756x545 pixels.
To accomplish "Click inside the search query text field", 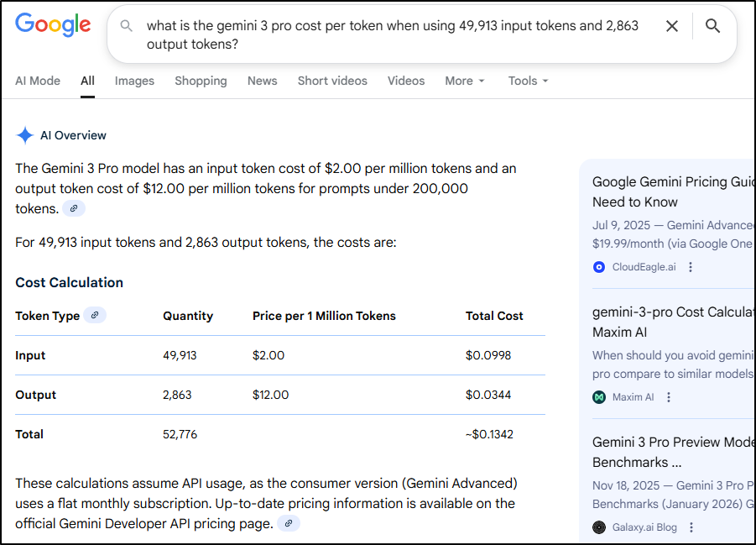I will [394, 34].
